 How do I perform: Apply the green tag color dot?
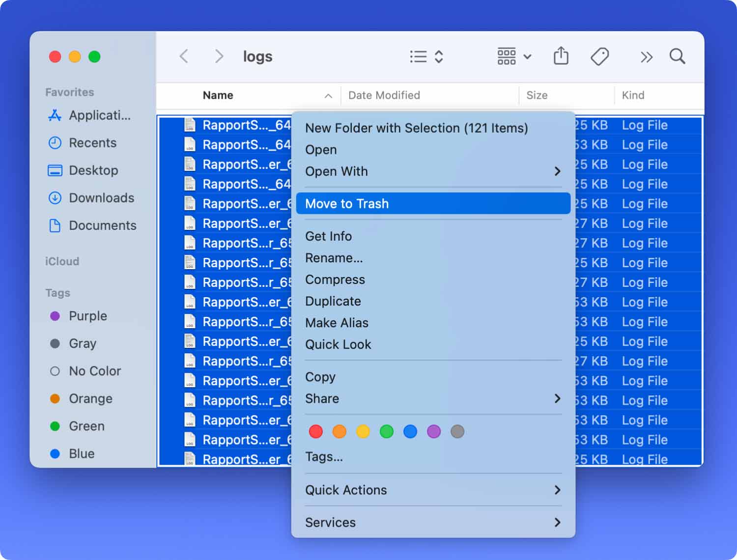(x=387, y=432)
